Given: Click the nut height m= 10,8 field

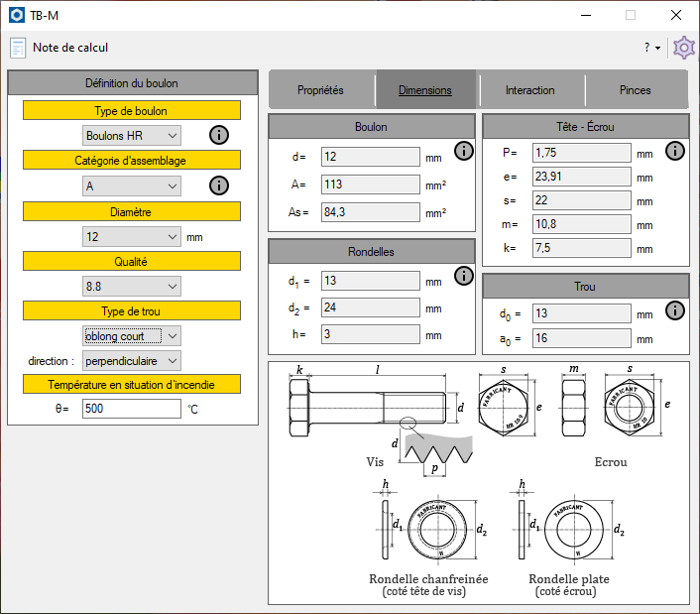Looking at the screenshot, I should tap(581, 224).
